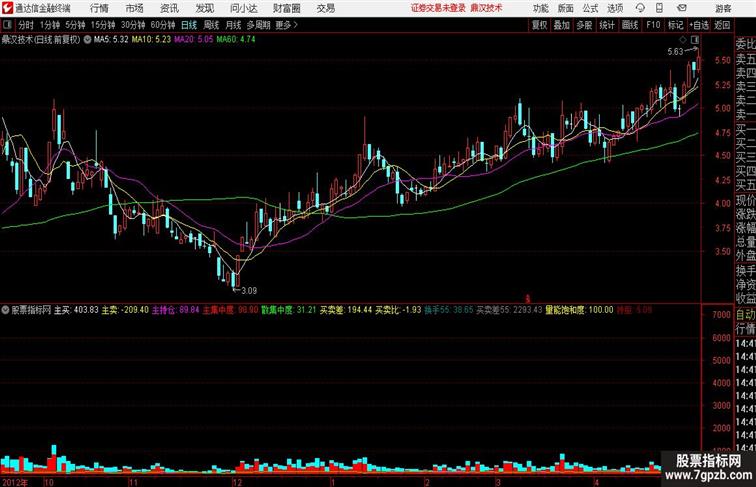Click the MA5: 5.32 value

tap(111, 40)
